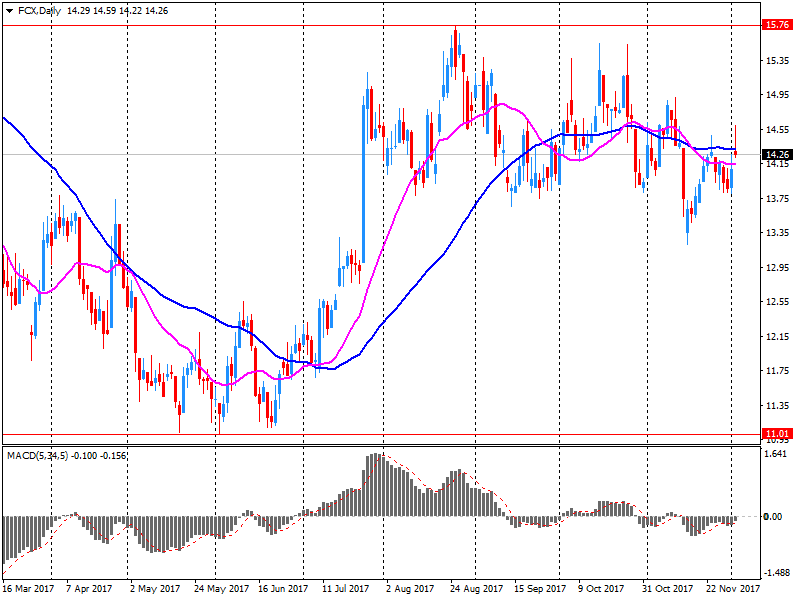
Task: Click the 13.75 price scale value
Action: pos(776,199)
